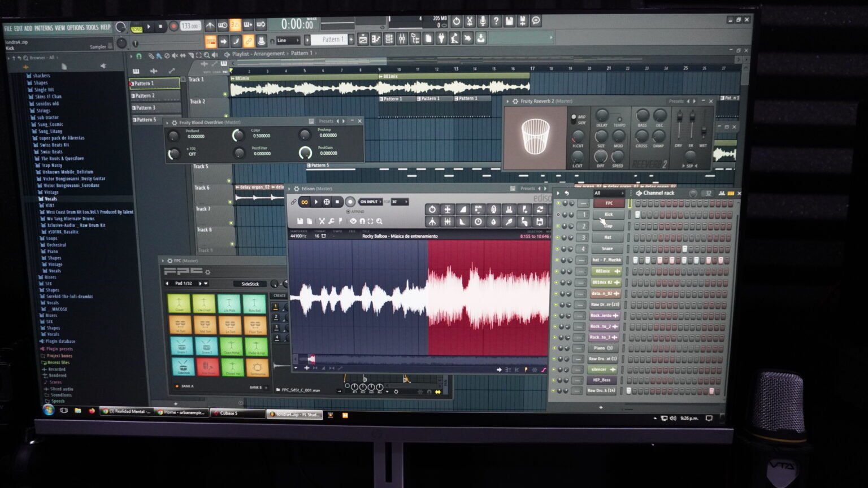Open the PATTERNS menu

pyautogui.click(x=44, y=28)
